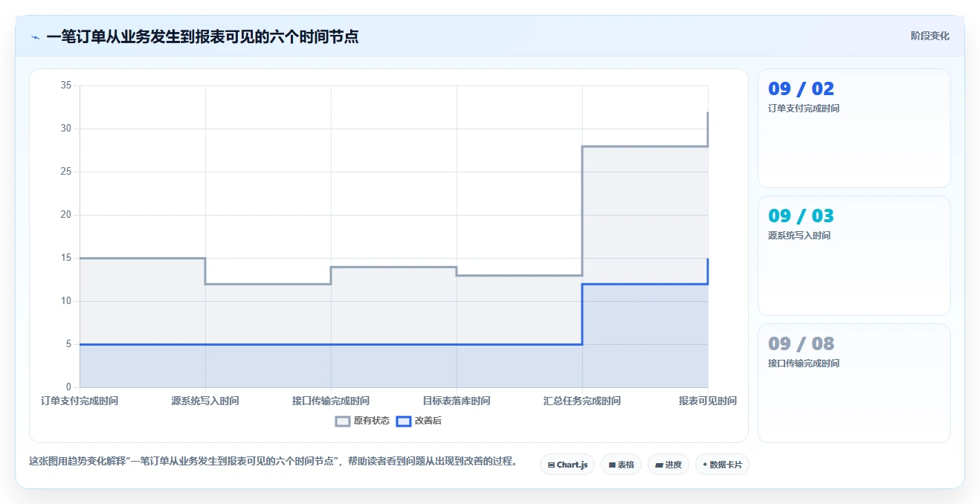The width and height of the screenshot is (980, 504).
Task: Click the x-axis label 接口传输完成时间
Action: click(x=331, y=401)
